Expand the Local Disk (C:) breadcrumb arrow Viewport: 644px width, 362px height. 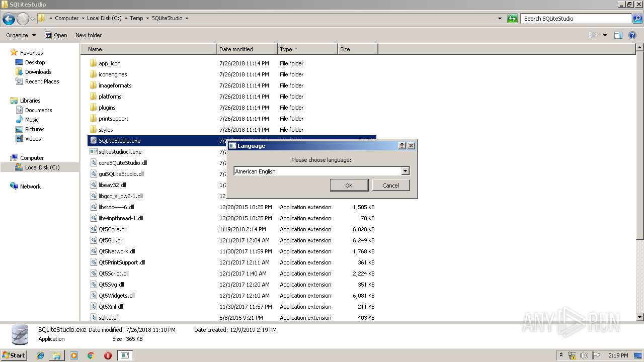point(126,19)
